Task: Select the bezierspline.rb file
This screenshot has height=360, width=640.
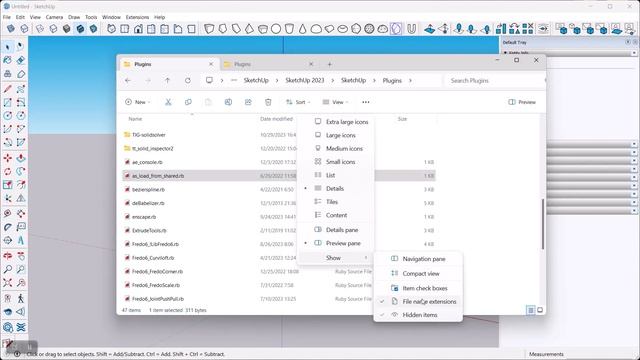Action: pos(279,189)
